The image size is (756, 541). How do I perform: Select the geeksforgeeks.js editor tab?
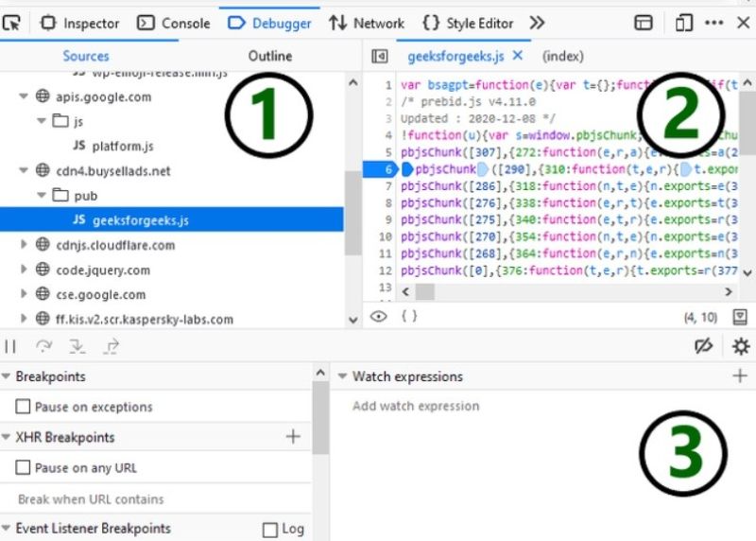coord(455,57)
